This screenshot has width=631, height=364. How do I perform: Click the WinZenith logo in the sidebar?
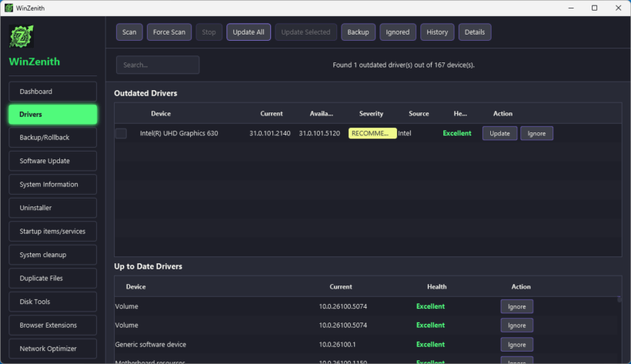tap(22, 36)
